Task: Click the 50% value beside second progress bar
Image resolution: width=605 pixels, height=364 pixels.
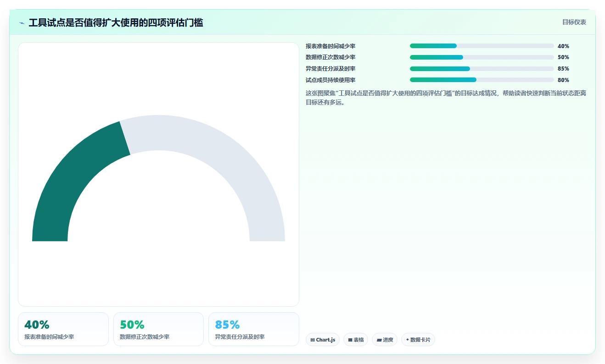Action: [x=563, y=57]
